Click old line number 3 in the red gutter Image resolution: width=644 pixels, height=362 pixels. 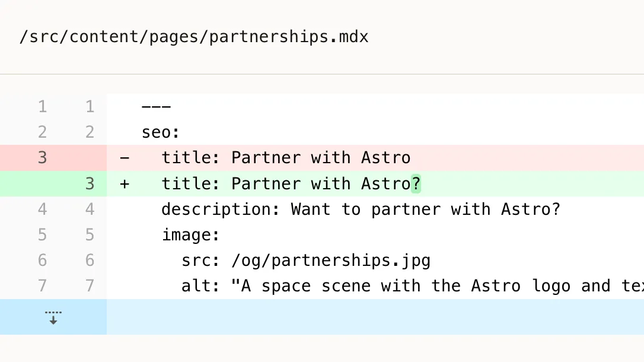[x=42, y=158]
